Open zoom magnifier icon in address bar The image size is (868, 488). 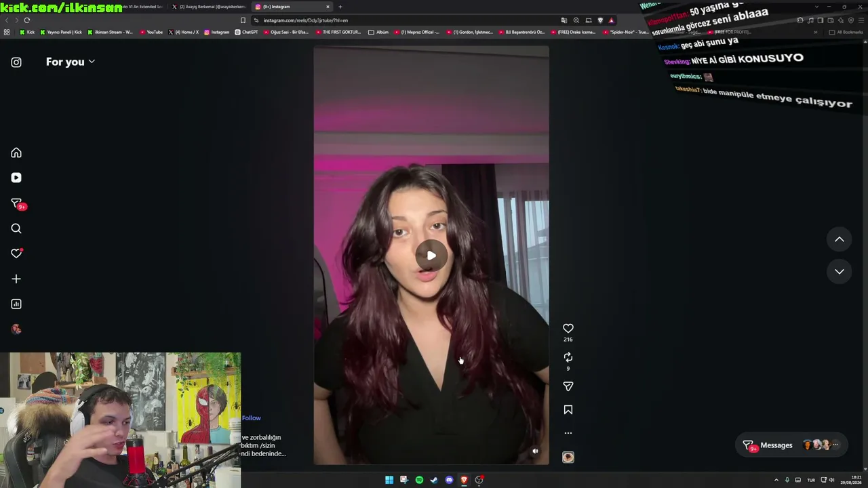(x=576, y=20)
